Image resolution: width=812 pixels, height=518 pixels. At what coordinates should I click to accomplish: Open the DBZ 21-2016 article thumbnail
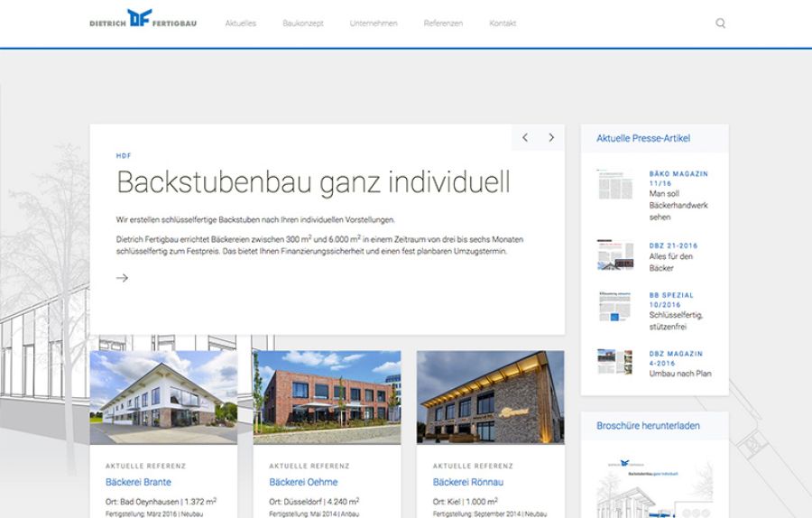615,254
